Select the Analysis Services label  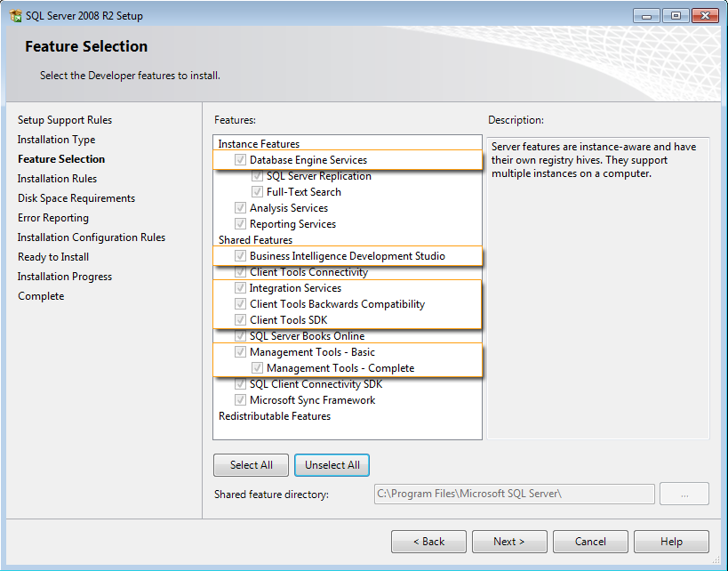pyautogui.click(x=289, y=208)
